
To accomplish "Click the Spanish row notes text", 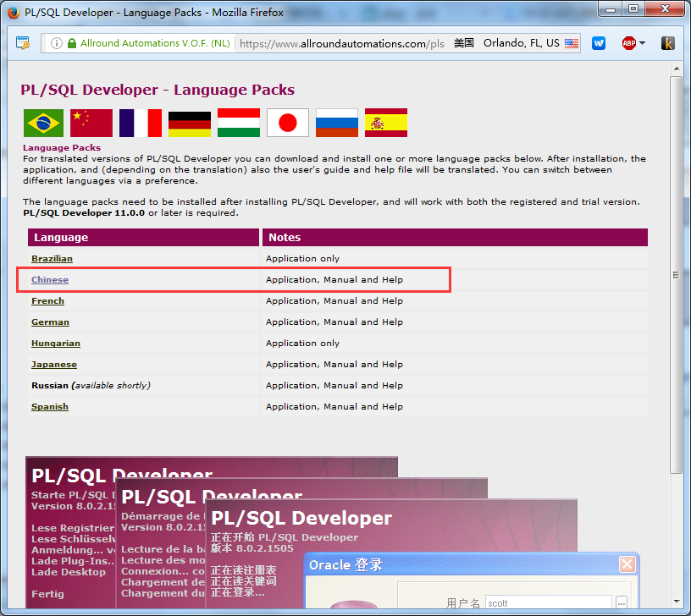I will tap(334, 406).
